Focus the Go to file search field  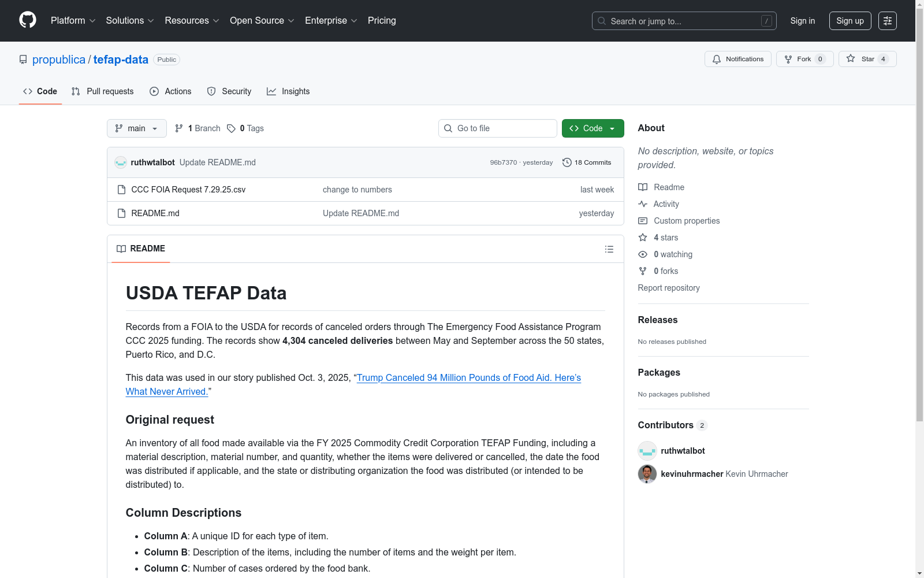[498, 128]
